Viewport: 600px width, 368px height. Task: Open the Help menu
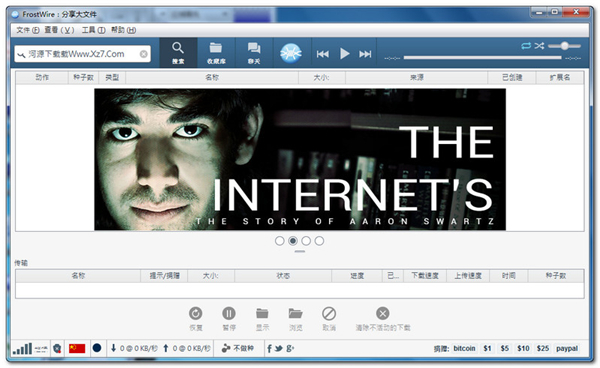(x=123, y=30)
